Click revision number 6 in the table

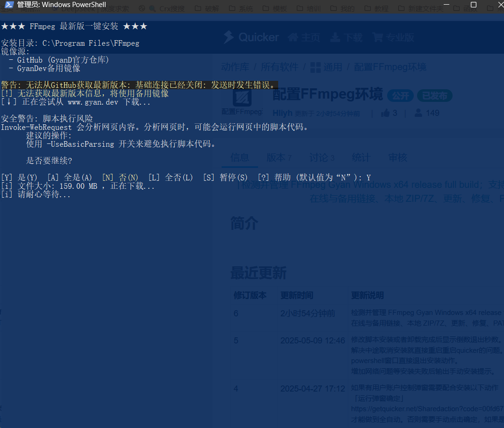click(236, 313)
